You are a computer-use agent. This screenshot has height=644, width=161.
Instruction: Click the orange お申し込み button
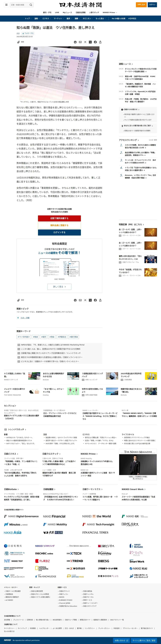pos(141,5)
